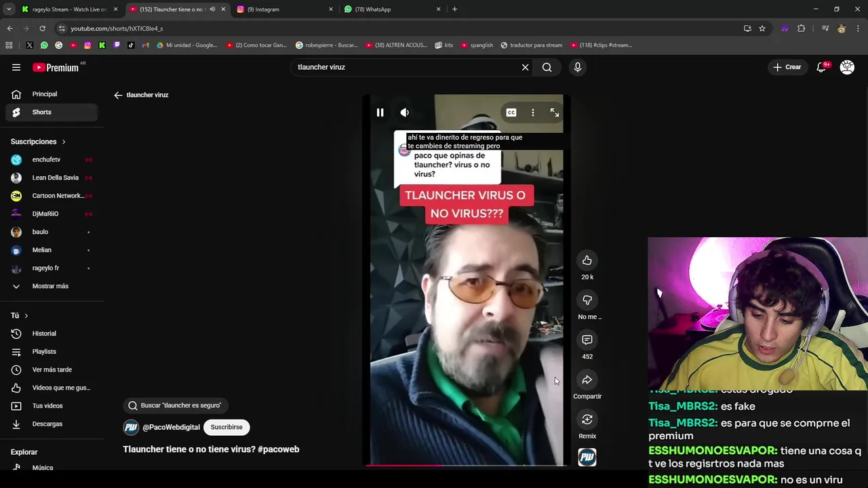Open the tab search dropdown arrow
Viewport: 868px width, 488px height.
coord(9,9)
